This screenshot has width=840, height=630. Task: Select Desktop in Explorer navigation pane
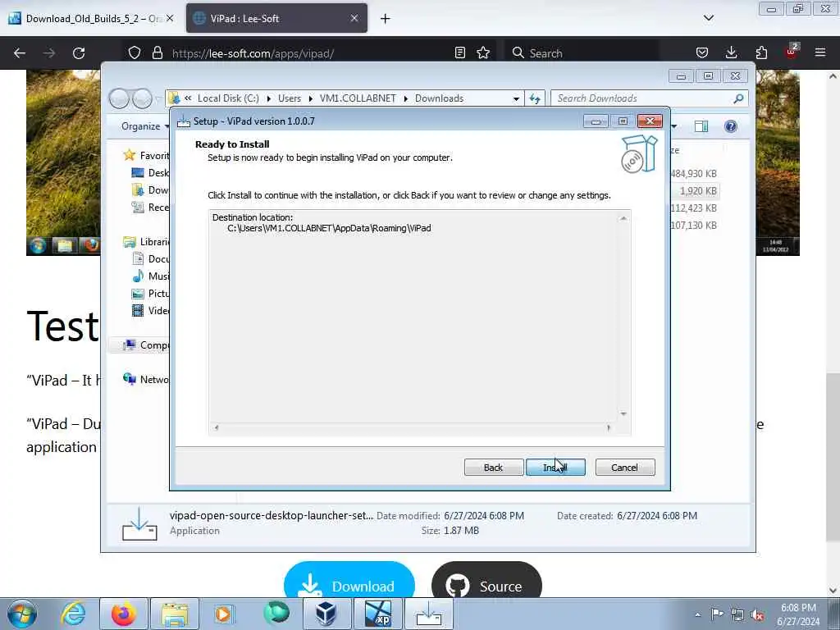150,172
